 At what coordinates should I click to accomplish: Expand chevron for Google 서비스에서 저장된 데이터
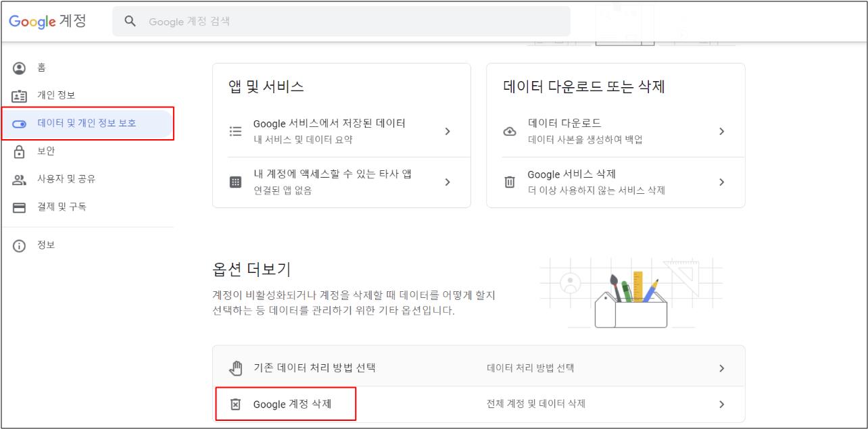coord(448,131)
